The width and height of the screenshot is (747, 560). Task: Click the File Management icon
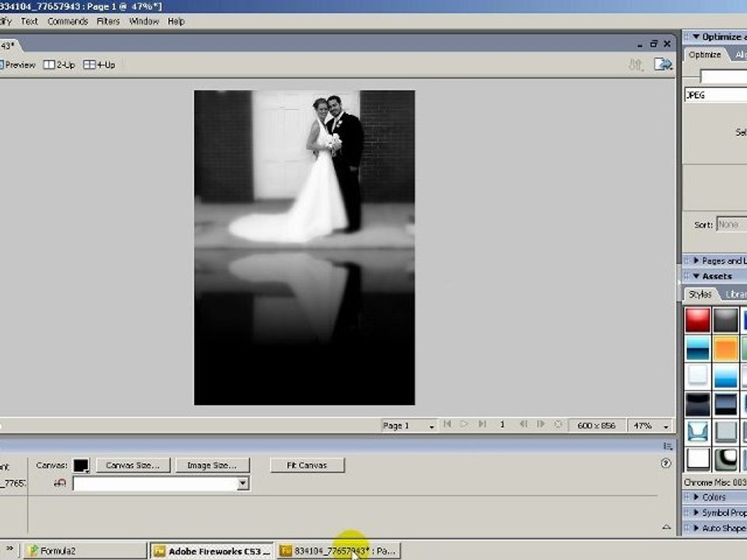pyautogui.click(x=636, y=65)
